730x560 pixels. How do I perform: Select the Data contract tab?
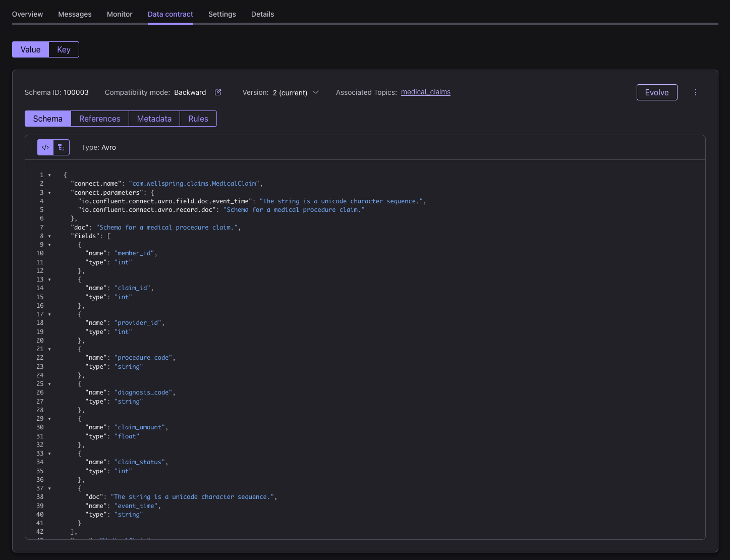tap(171, 14)
